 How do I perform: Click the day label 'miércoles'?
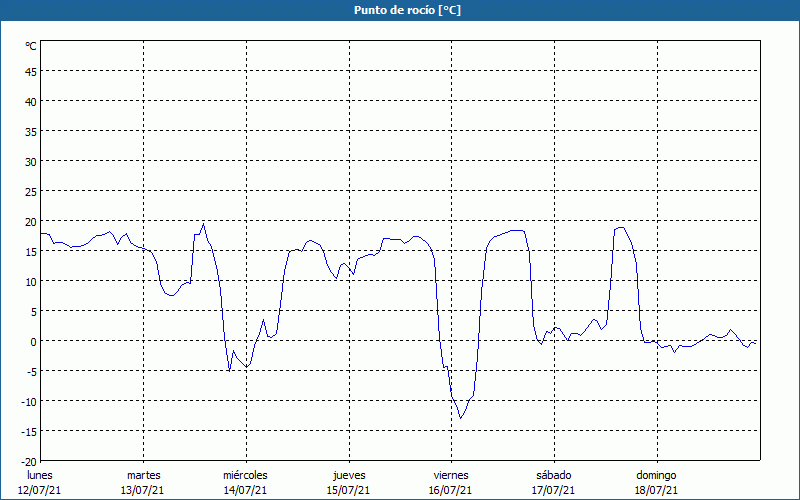pyautogui.click(x=245, y=476)
